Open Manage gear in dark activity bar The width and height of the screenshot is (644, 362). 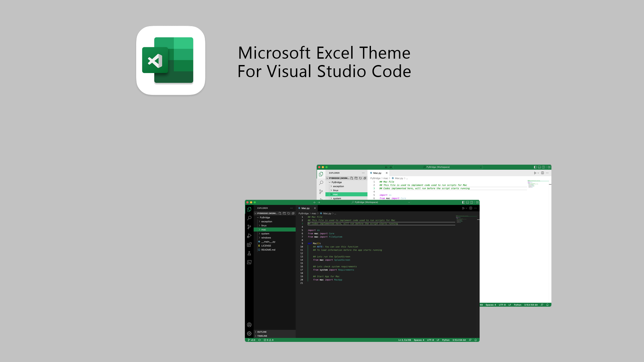point(249,334)
